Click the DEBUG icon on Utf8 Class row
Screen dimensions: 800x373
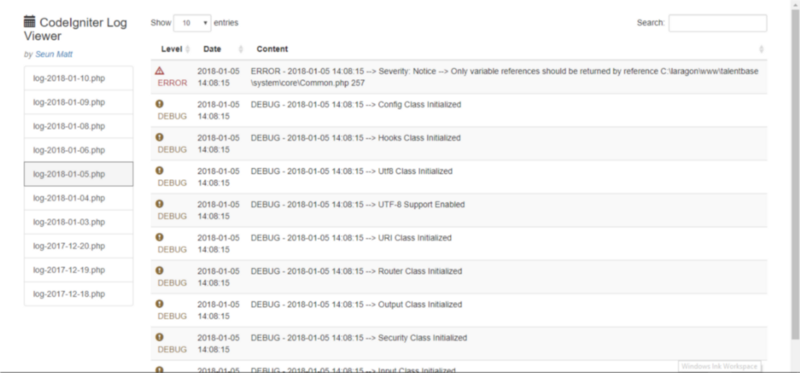click(x=159, y=170)
